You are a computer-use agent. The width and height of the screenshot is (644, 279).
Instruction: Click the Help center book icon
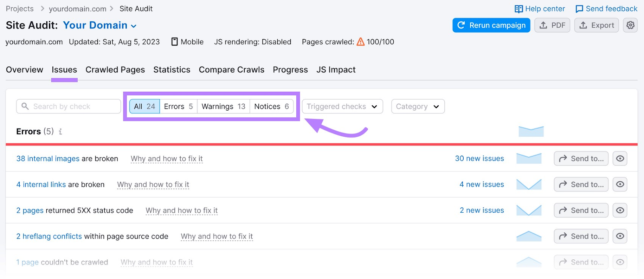pos(518,9)
